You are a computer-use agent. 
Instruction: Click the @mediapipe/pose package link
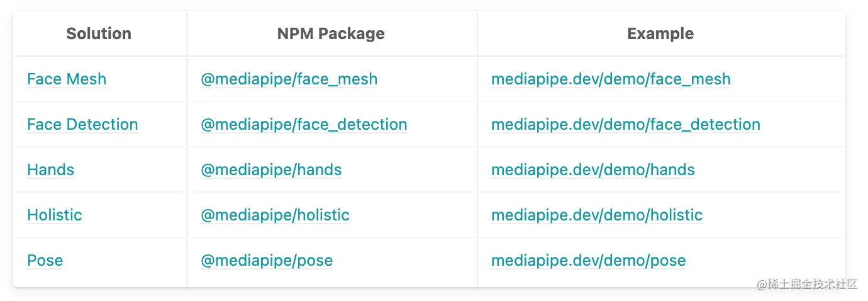click(267, 261)
